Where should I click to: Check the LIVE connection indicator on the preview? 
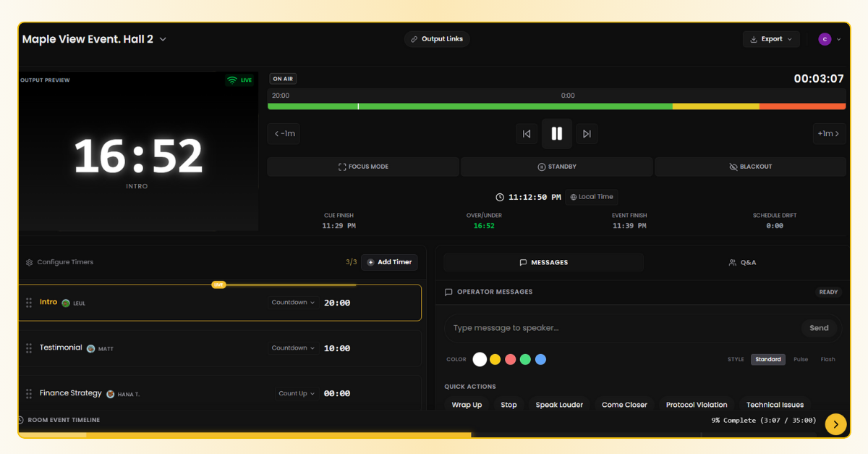click(239, 80)
